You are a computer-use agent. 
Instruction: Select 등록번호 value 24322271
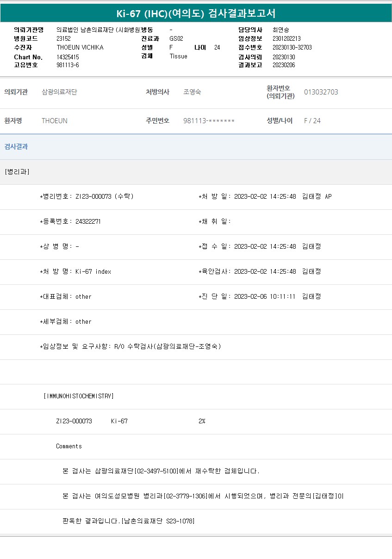[88, 221]
